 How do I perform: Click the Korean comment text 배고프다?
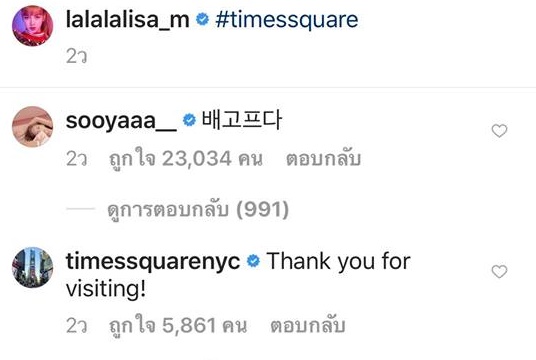pyautogui.click(x=241, y=120)
